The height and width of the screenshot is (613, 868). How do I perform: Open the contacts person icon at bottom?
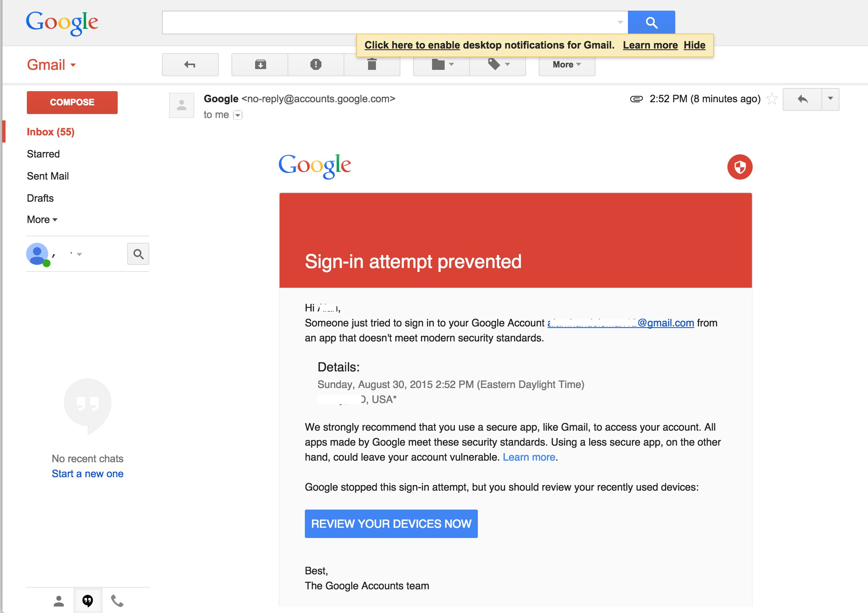(x=59, y=601)
